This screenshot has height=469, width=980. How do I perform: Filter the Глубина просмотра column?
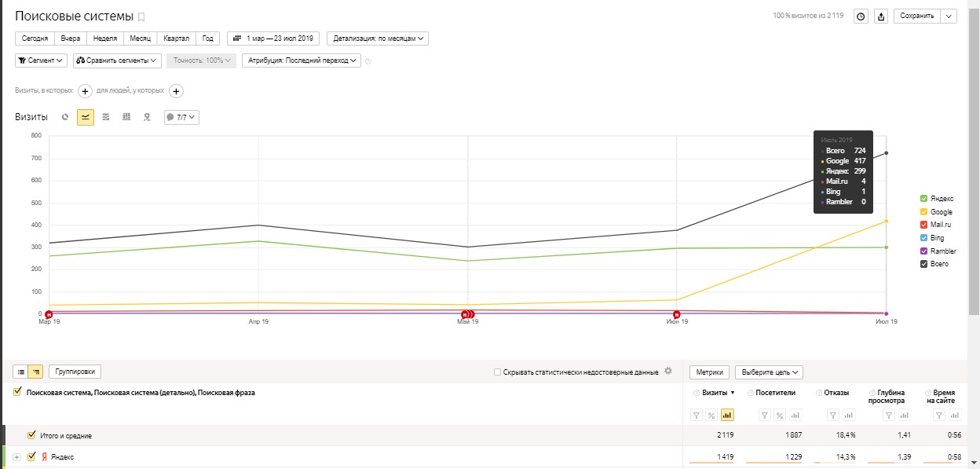tap(889, 415)
